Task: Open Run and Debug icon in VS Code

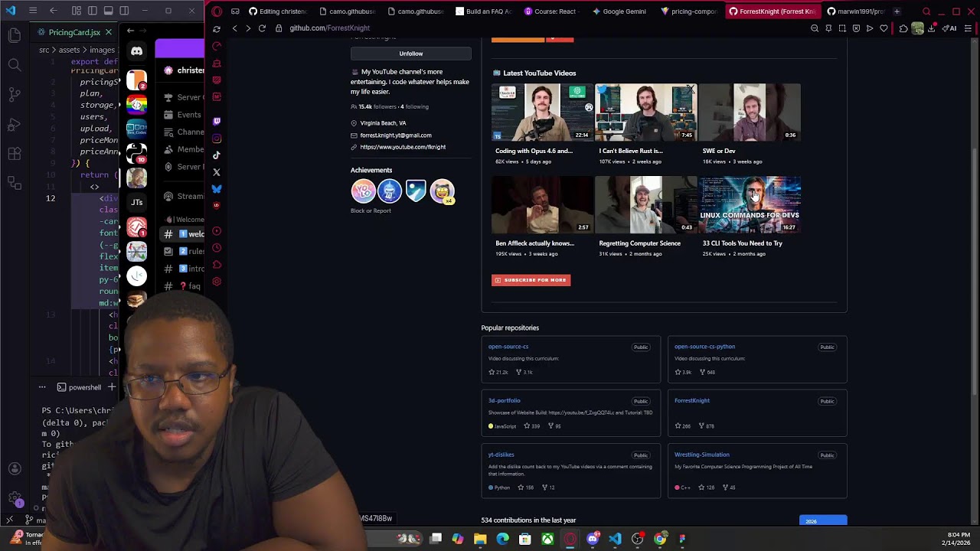Action: coord(15,125)
